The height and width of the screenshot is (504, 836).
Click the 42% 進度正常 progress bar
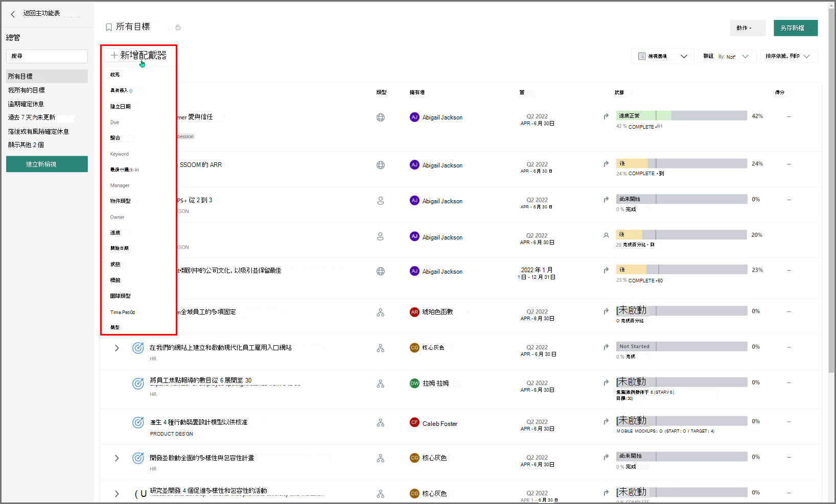(682, 116)
